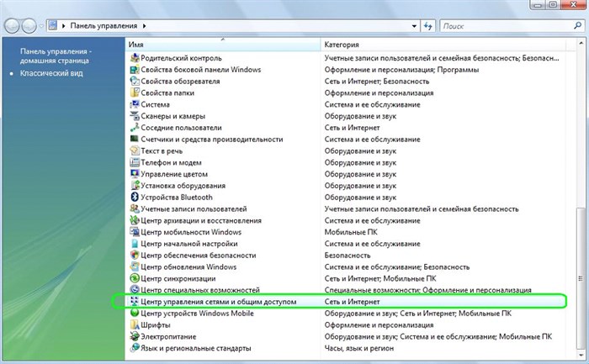This screenshot has height=364, width=589.
Task: Click category text Сеть и Интернет; Мобильные ПК
Action: pyautogui.click(x=380, y=278)
